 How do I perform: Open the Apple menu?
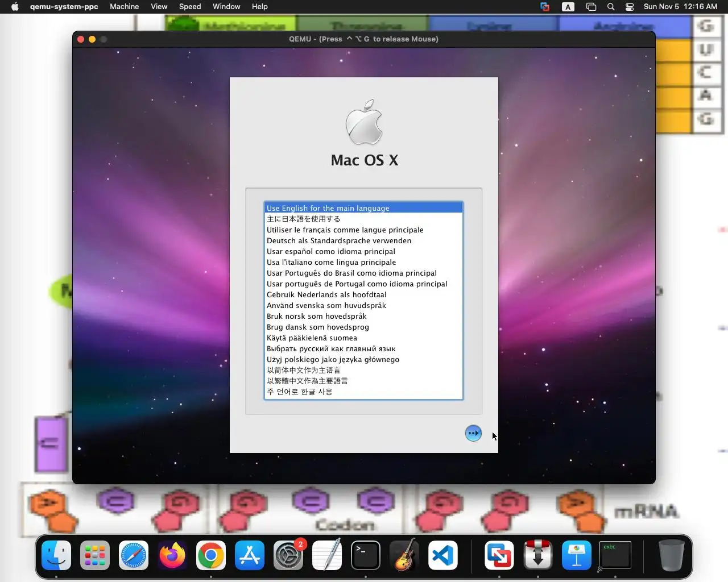(15, 6)
